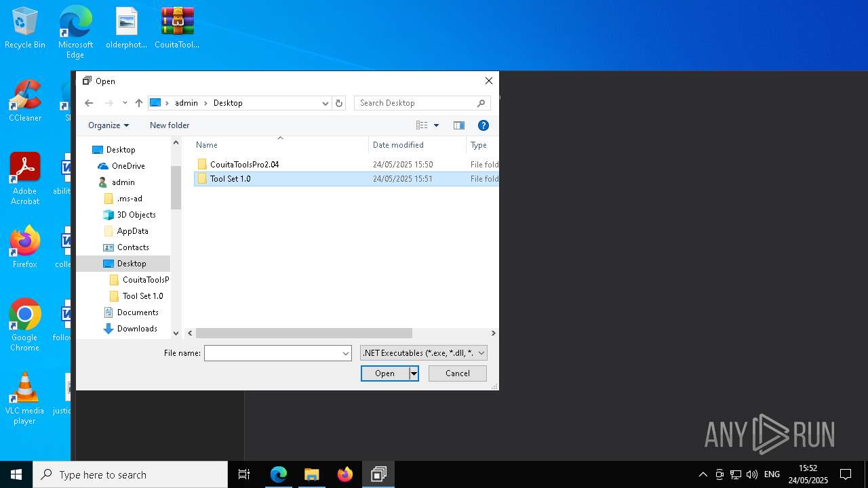The width and height of the screenshot is (868, 488).
Task: Launch Edge from the taskbar
Action: click(x=279, y=474)
